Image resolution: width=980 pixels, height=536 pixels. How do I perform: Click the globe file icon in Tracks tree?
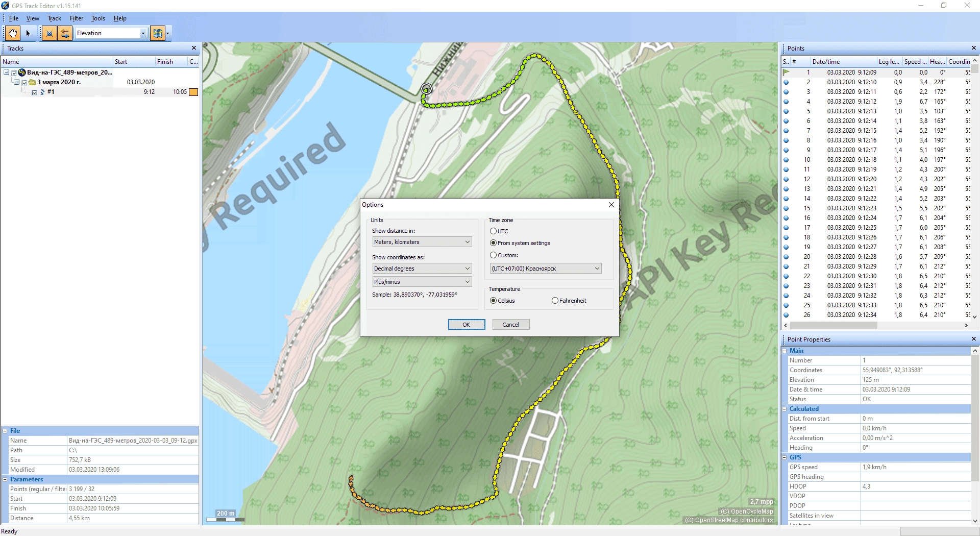22,72
